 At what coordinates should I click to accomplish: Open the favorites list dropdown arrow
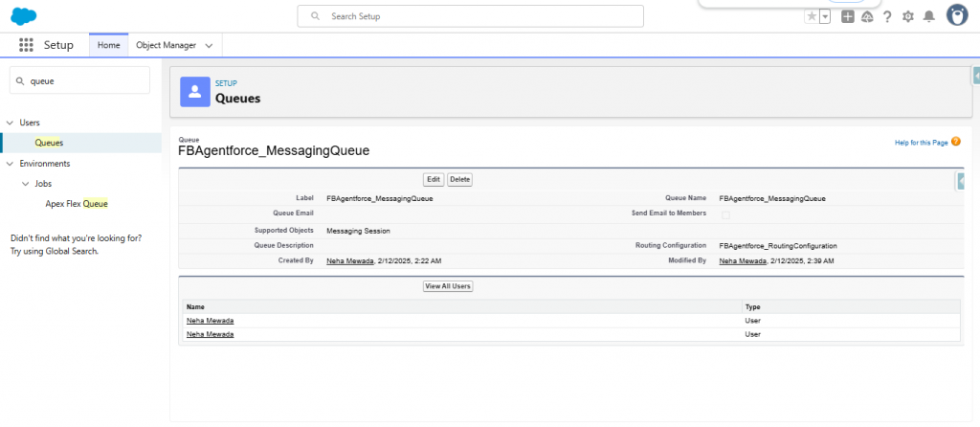825,17
